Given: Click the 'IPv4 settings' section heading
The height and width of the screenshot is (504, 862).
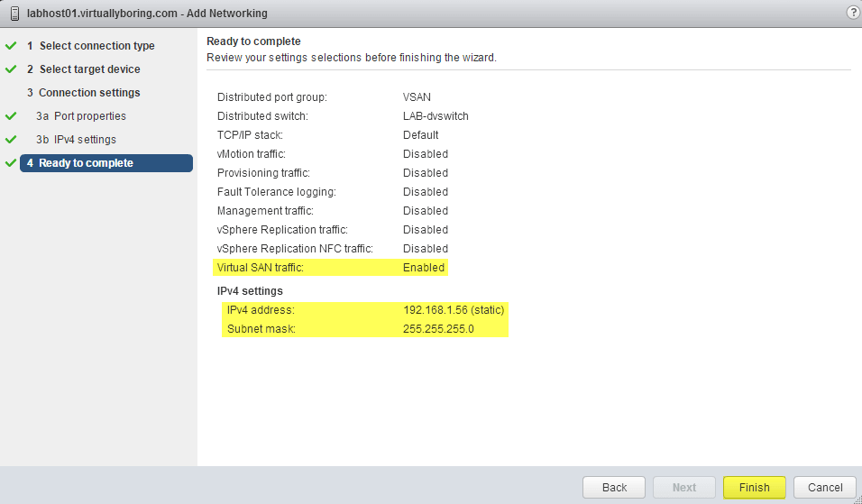Looking at the screenshot, I should (250, 291).
